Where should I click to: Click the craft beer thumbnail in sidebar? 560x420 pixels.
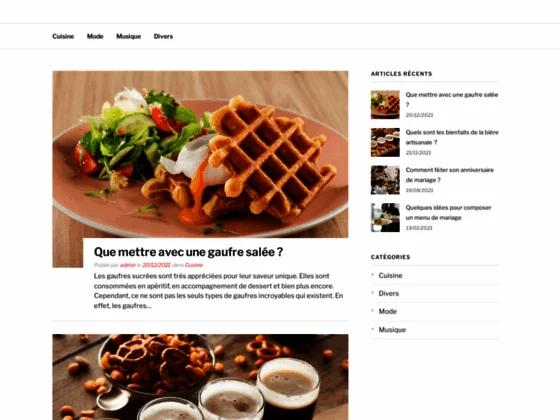[385, 142]
